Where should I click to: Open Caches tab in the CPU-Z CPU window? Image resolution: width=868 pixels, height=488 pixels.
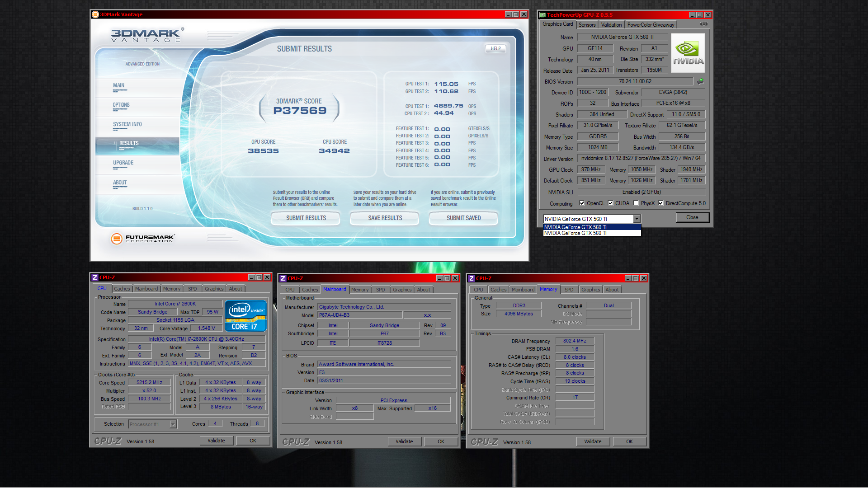click(122, 289)
